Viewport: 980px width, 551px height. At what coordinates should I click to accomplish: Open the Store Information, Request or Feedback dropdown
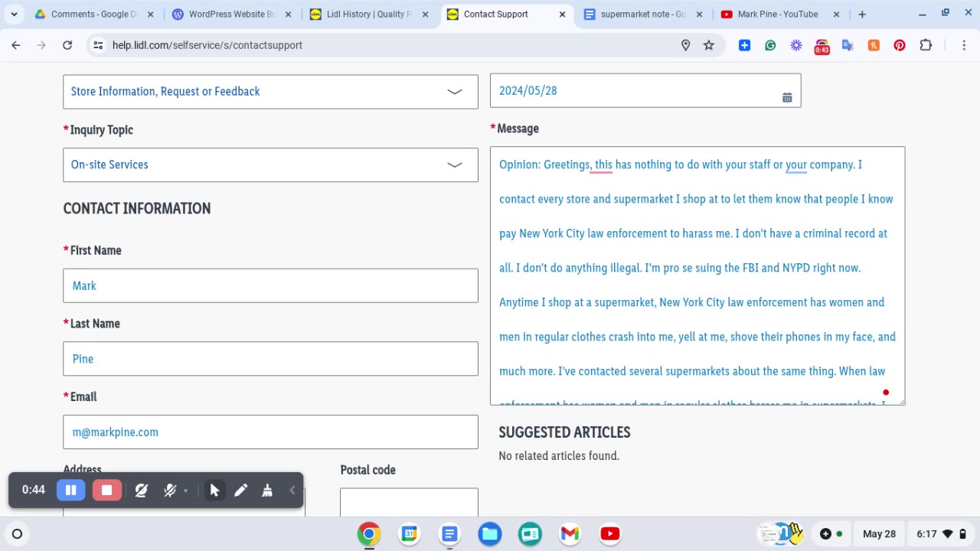click(270, 91)
